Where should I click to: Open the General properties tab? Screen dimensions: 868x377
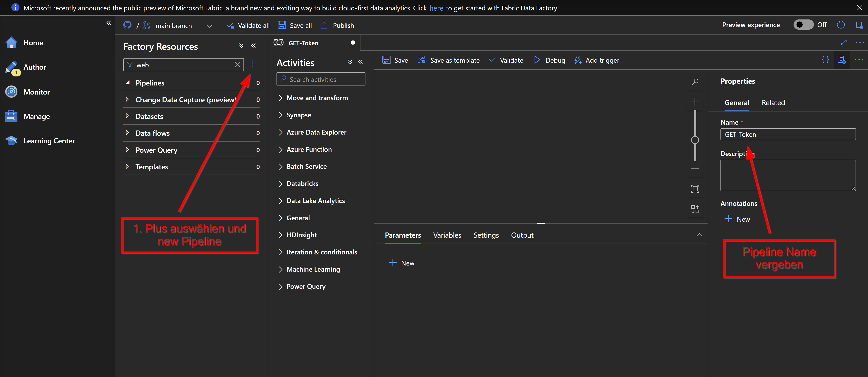click(737, 103)
